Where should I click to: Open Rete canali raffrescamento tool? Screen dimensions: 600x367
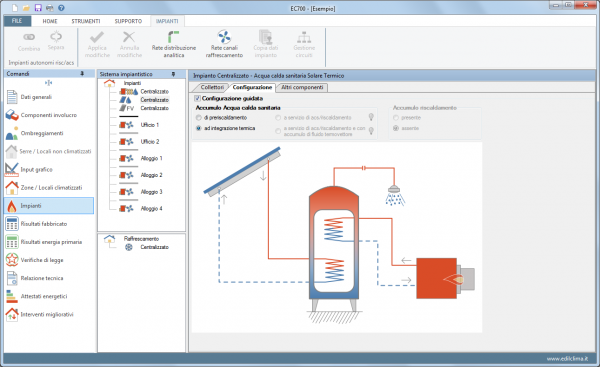(224, 44)
